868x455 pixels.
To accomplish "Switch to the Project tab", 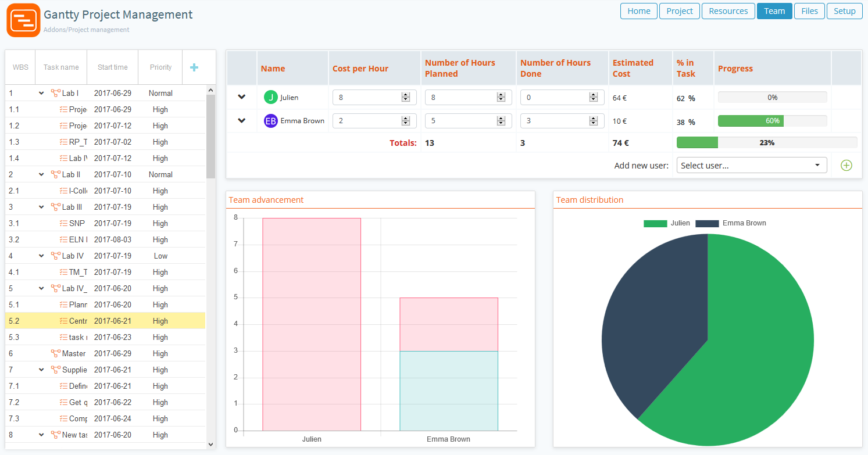I will (x=680, y=11).
